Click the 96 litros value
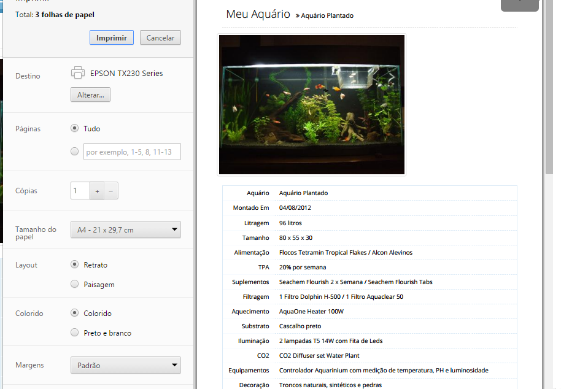The image size is (588, 389). 290,223
